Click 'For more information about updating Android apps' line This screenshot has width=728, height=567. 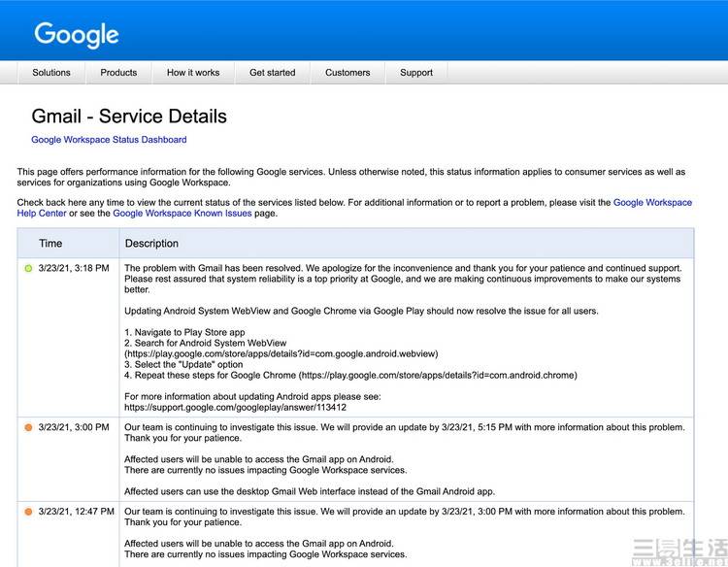click(252, 396)
